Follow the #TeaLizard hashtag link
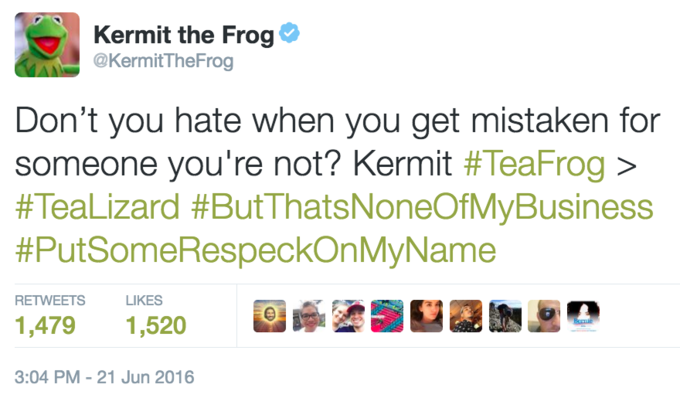Image resolution: width=680 pixels, height=398 pixels. coord(97,207)
